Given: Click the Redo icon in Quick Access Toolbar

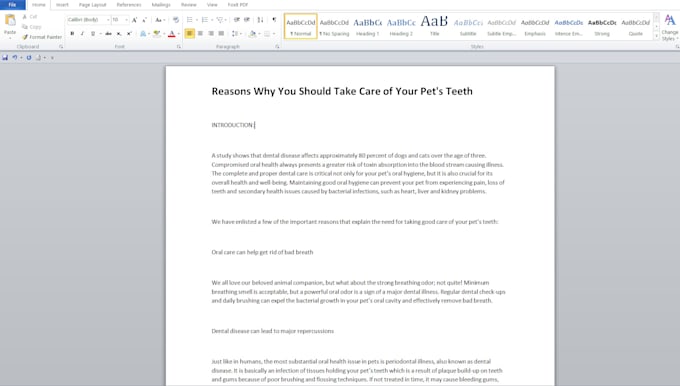Looking at the screenshot, I should click(29, 57).
